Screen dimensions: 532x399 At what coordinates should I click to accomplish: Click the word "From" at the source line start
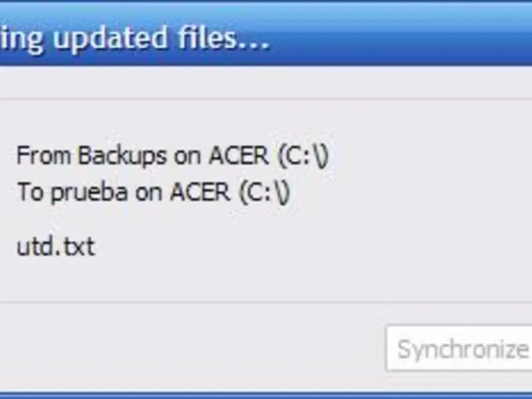coord(44,156)
